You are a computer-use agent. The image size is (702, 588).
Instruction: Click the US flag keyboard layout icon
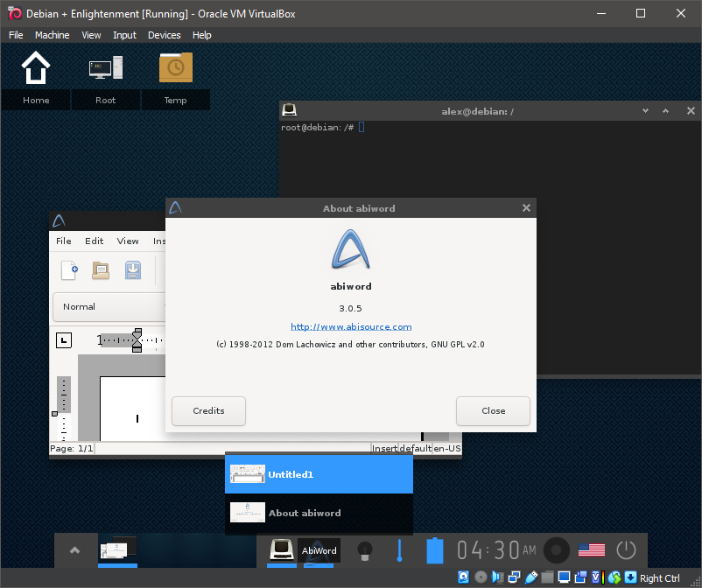coord(592,550)
